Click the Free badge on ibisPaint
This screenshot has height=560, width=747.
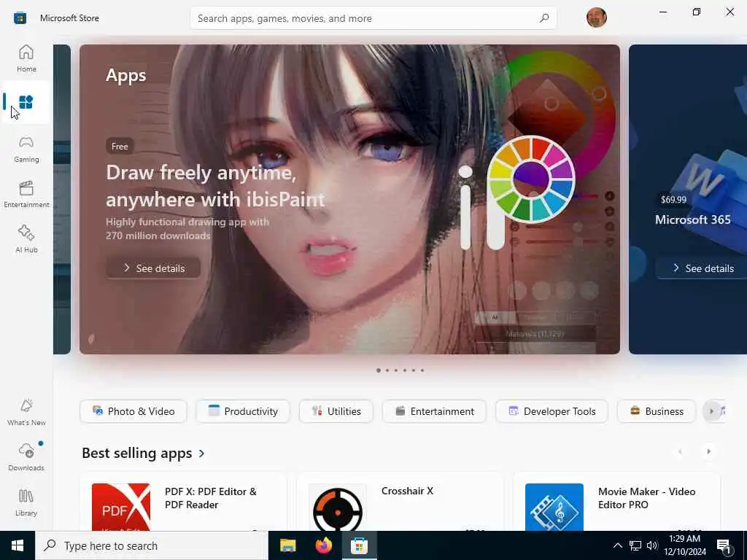pos(120,146)
